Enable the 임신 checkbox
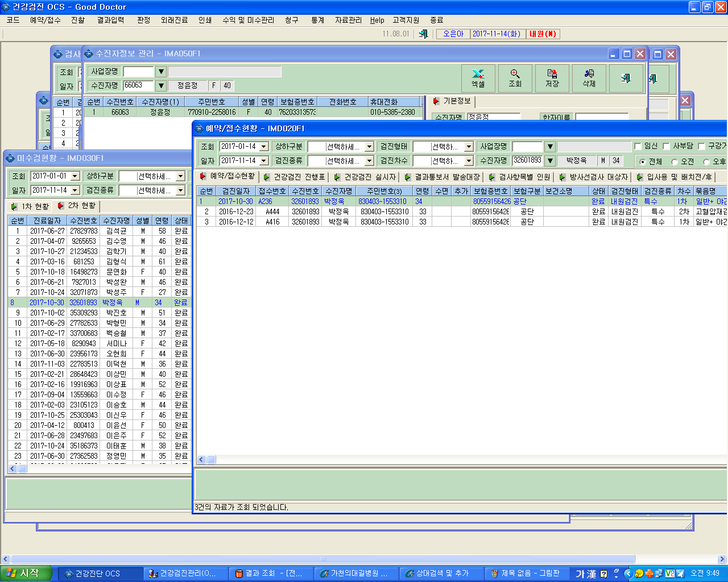 coord(638,147)
